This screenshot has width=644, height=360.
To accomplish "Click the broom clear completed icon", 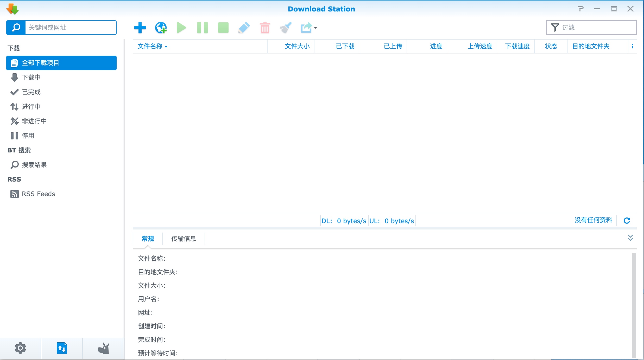I will [286, 28].
